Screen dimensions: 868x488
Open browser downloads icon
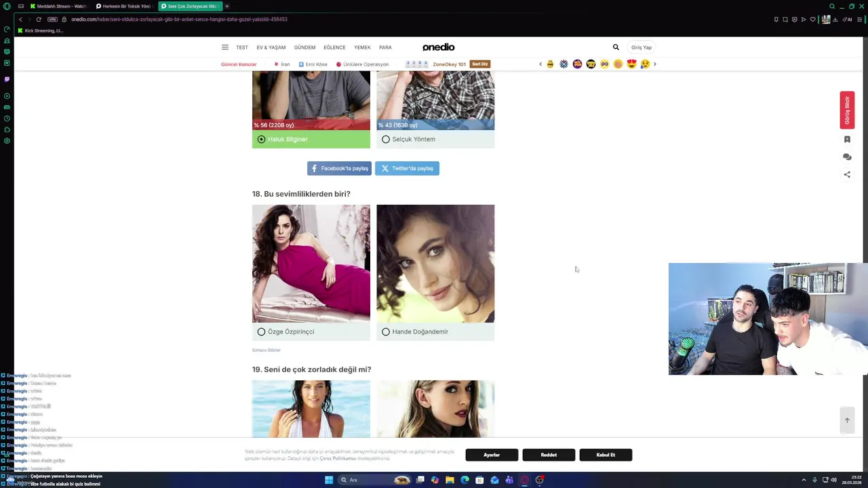coord(835,20)
